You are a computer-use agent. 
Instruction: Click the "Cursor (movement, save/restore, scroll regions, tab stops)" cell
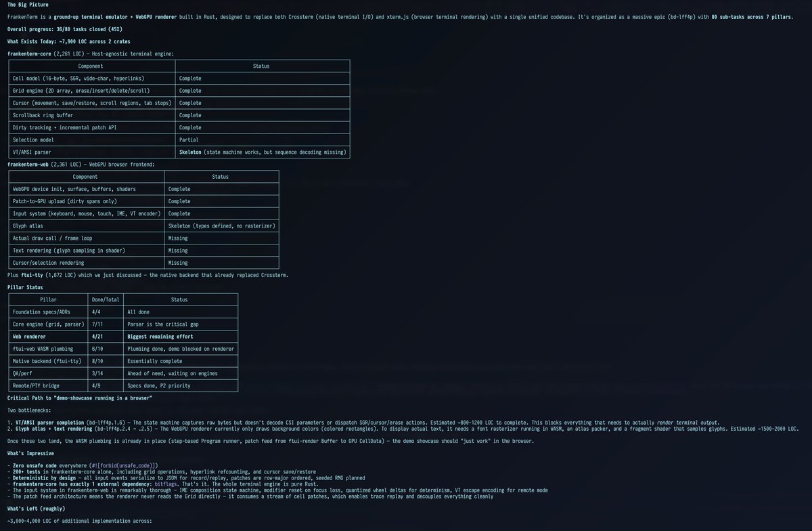91,103
